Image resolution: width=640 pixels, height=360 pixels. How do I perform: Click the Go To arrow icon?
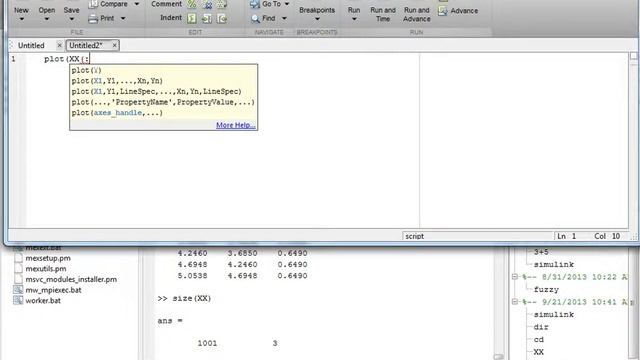(255, 4)
